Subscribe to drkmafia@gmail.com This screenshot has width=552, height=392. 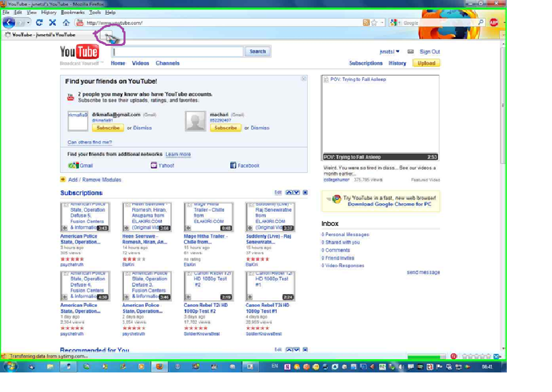(x=108, y=128)
